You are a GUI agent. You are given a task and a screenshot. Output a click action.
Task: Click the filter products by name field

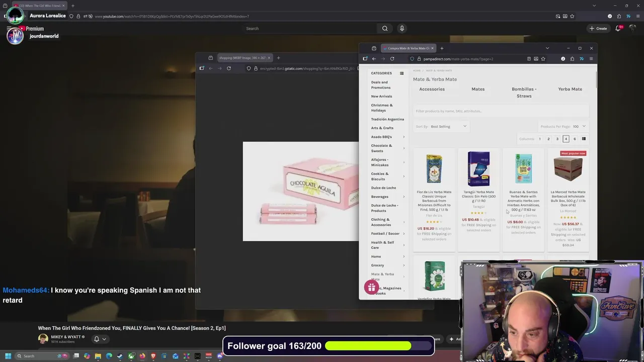(501, 111)
